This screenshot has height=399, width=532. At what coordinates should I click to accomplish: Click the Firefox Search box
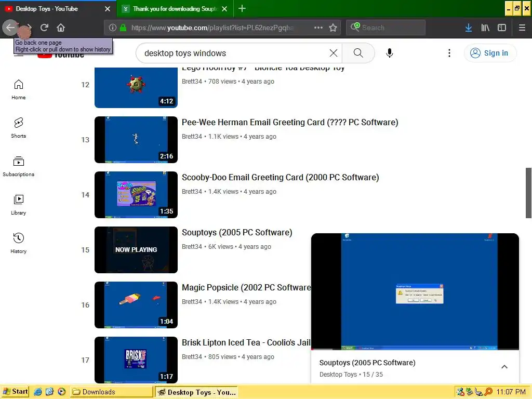[386, 28]
